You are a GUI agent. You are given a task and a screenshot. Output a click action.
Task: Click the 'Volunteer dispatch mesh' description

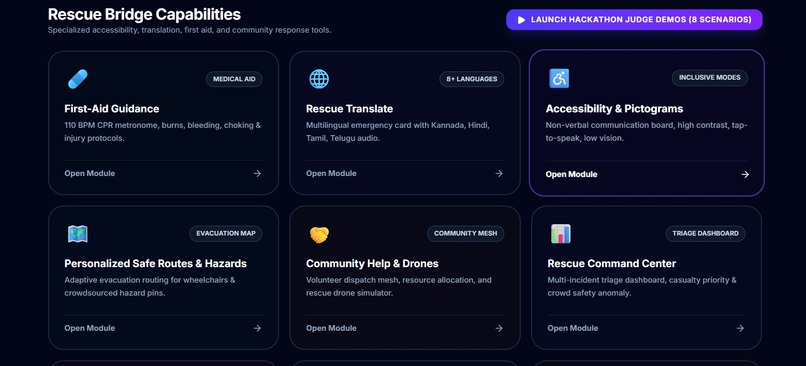[x=399, y=286]
